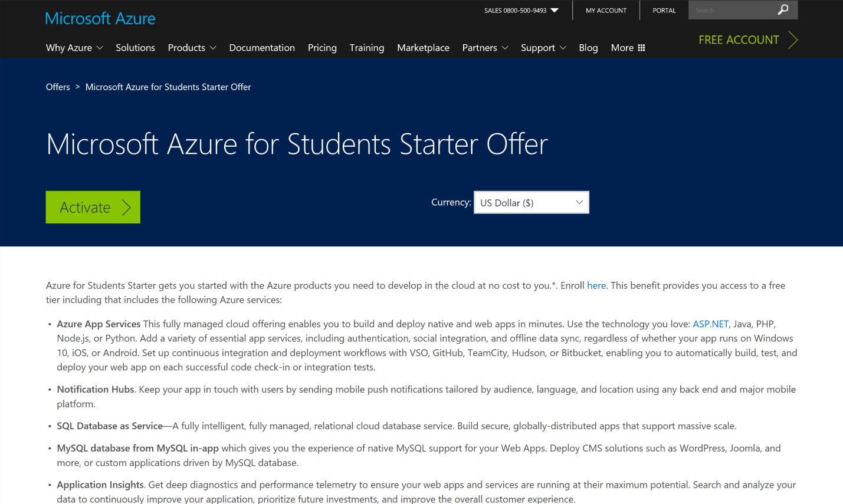843x504 pixels.
Task: Click the search magnifier icon
Action: 783,10
